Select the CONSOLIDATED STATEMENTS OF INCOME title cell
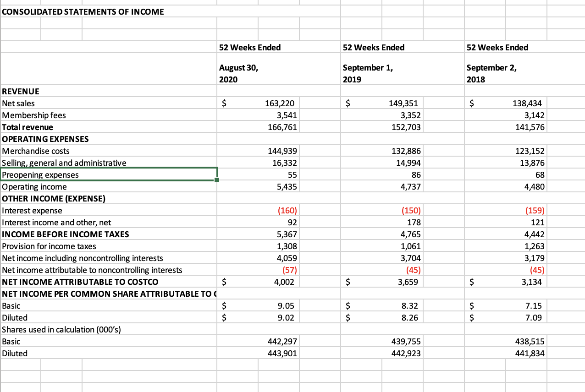 [x=83, y=11]
